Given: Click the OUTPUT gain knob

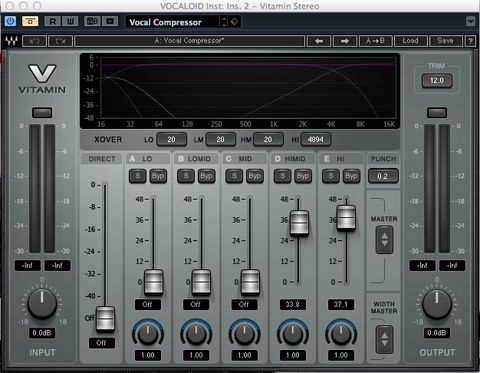Looking at the screenshot, I should (437, 304).
